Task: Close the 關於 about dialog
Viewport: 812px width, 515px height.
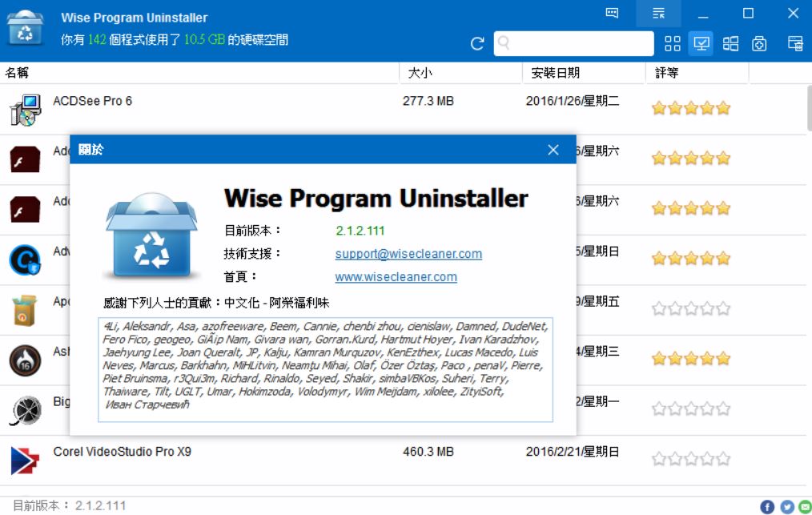Action: [553, 150]
